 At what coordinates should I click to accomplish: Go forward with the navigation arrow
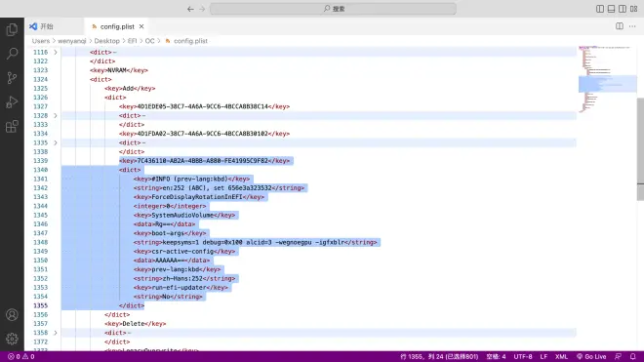click(x=202, y=9)
